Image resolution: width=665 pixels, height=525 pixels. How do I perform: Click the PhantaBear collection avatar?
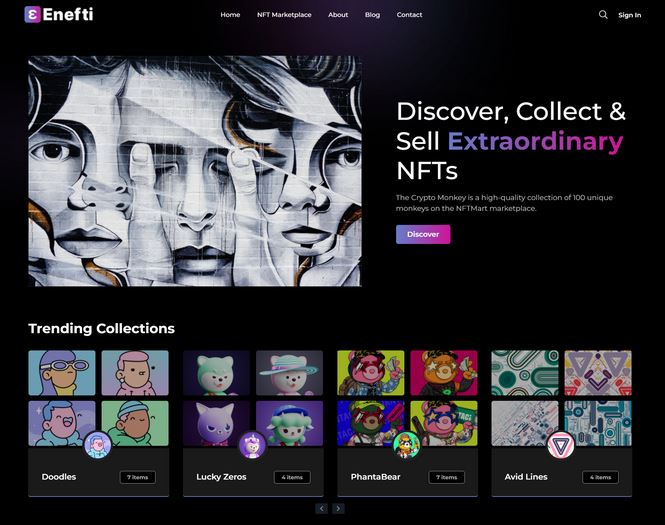coord(406,445)
